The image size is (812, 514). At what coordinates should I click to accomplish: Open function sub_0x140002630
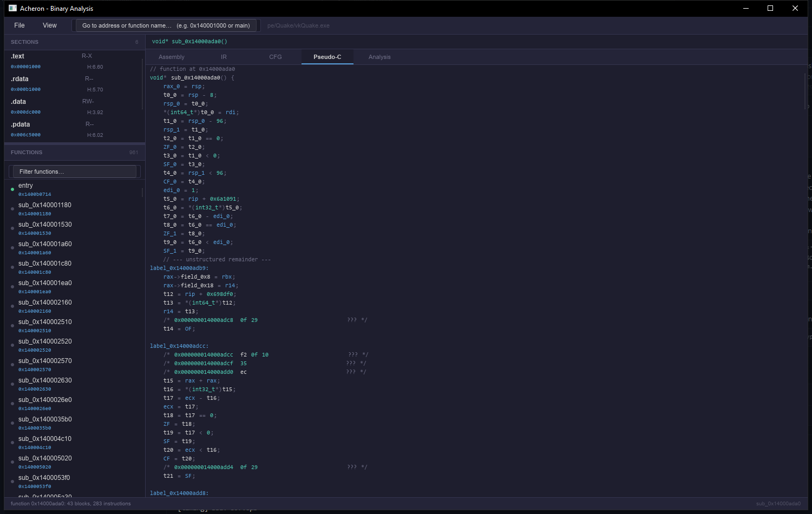74,384
